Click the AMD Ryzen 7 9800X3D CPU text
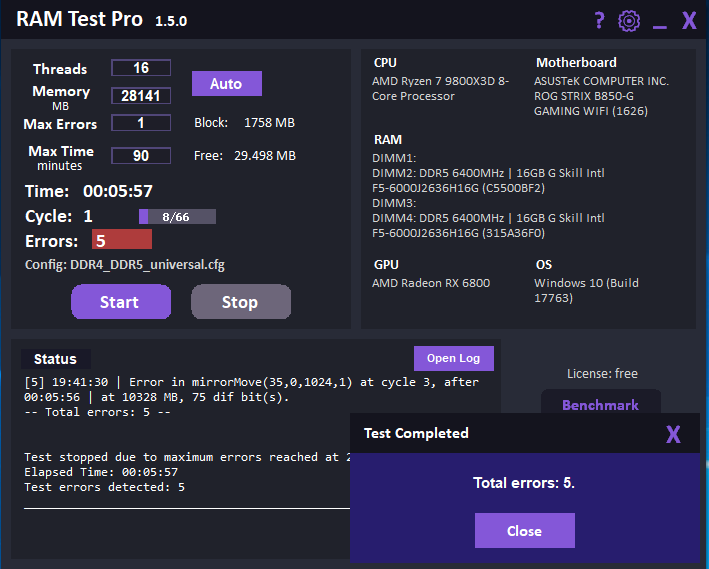Screen dimensions: 709x569 click(440, 89)
